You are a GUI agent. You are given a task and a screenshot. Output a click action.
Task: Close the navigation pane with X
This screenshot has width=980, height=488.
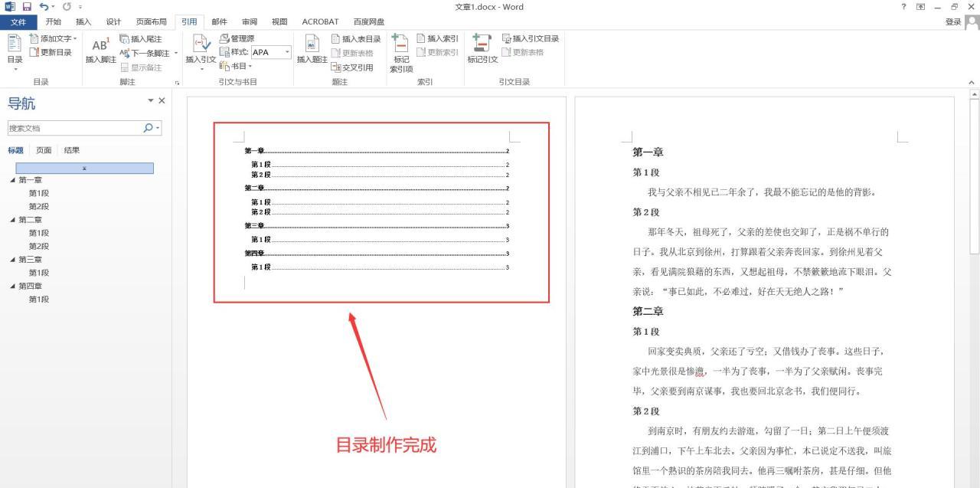162,100
